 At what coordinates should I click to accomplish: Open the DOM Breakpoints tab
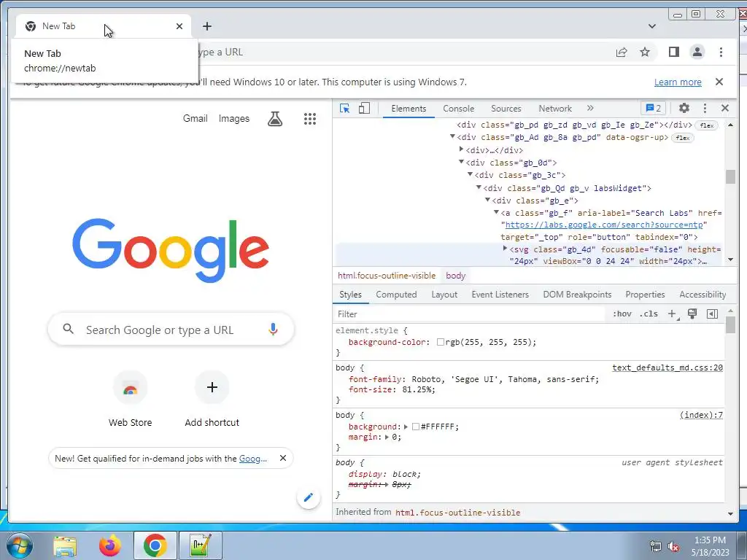click(577, 295)
